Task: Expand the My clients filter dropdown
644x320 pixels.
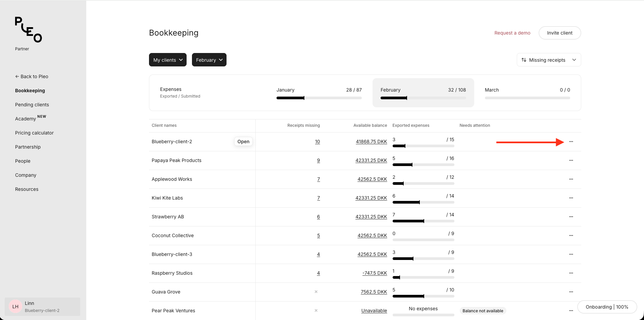Action: pos(168,60)
